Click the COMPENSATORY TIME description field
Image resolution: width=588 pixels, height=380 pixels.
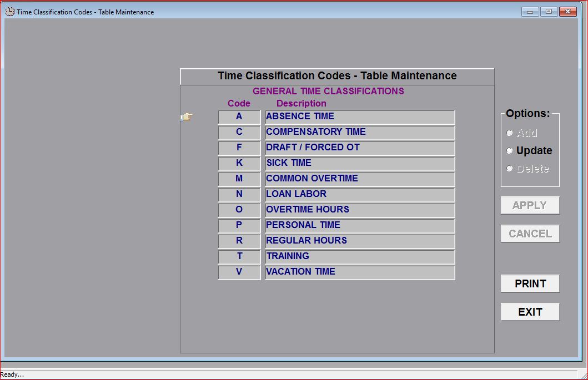click(359, 132)
